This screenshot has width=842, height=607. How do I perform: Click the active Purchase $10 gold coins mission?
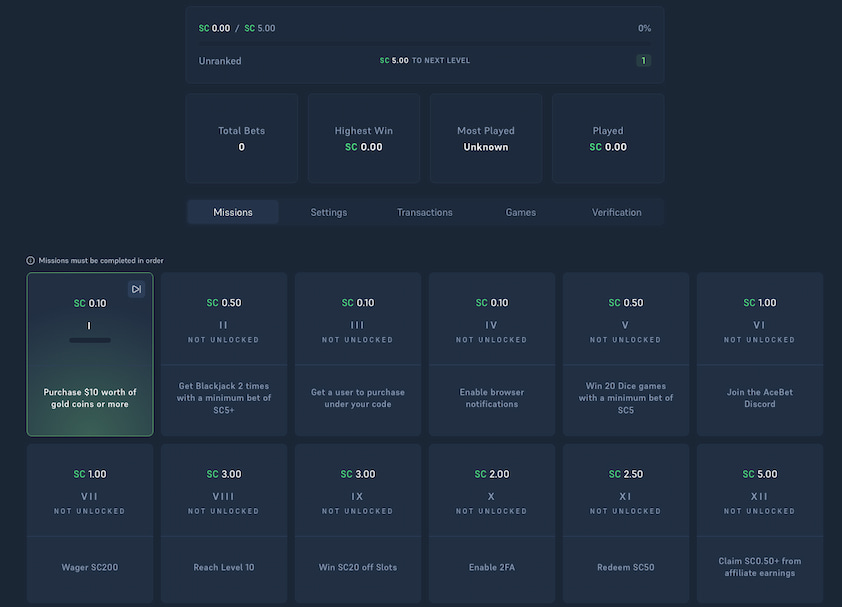pyautogui.click(x=89, y=353)
